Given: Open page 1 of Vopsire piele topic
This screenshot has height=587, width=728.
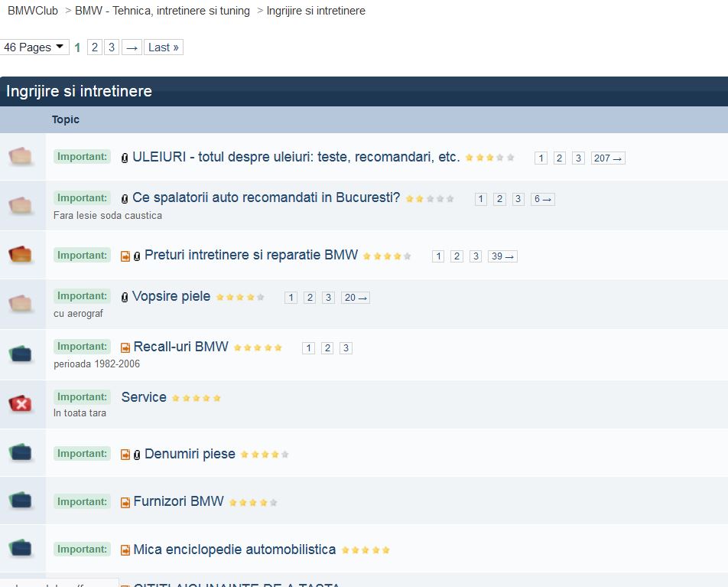Looking at the screenshot, I should pos(291,298).
